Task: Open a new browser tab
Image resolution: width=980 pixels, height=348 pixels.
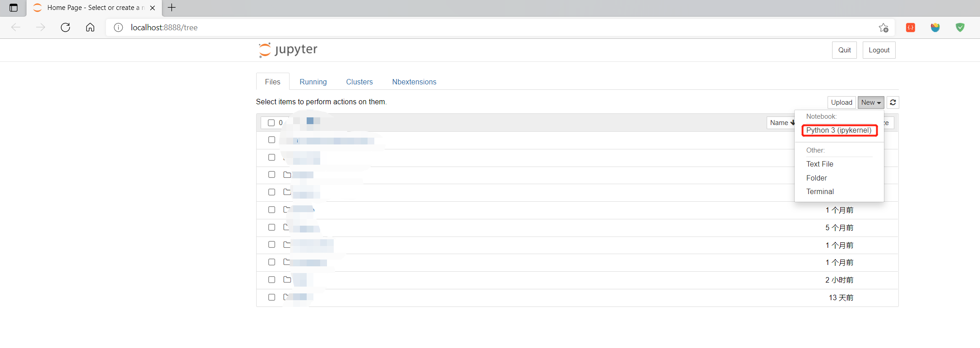Action: click(x=172, y=8)
